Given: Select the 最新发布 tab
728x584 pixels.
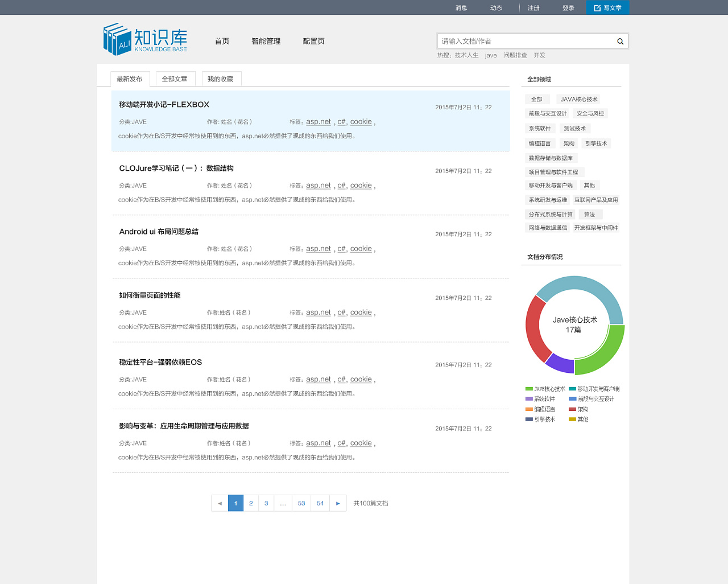Looking at the screenshot, I should pyautogui.click(x=130, y=79).
